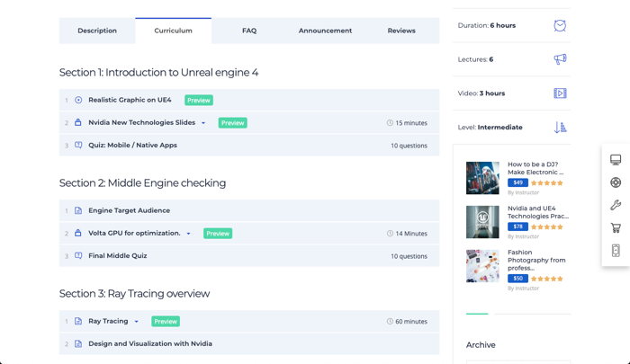Click the video film icon beside Video

click(560, 93)
